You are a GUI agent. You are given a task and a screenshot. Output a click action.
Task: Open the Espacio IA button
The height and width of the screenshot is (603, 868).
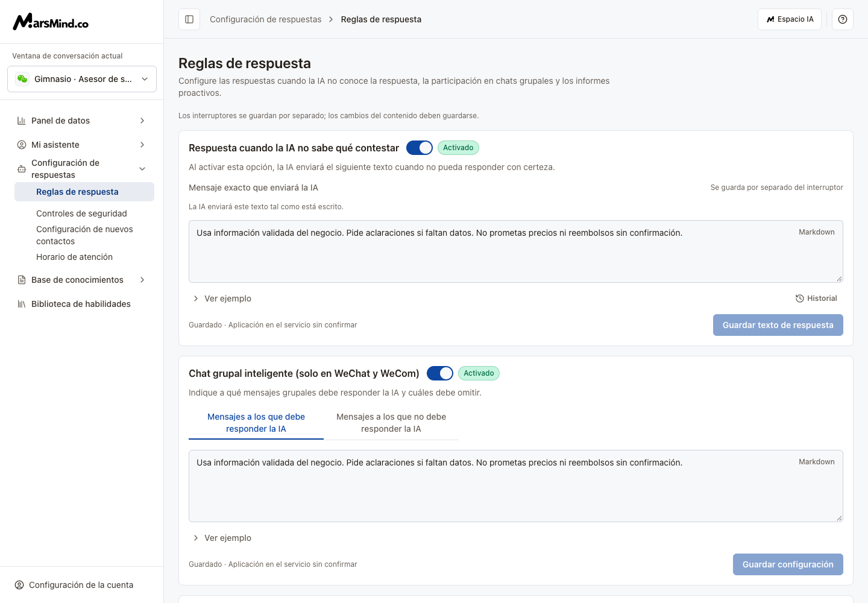(790, 19)
